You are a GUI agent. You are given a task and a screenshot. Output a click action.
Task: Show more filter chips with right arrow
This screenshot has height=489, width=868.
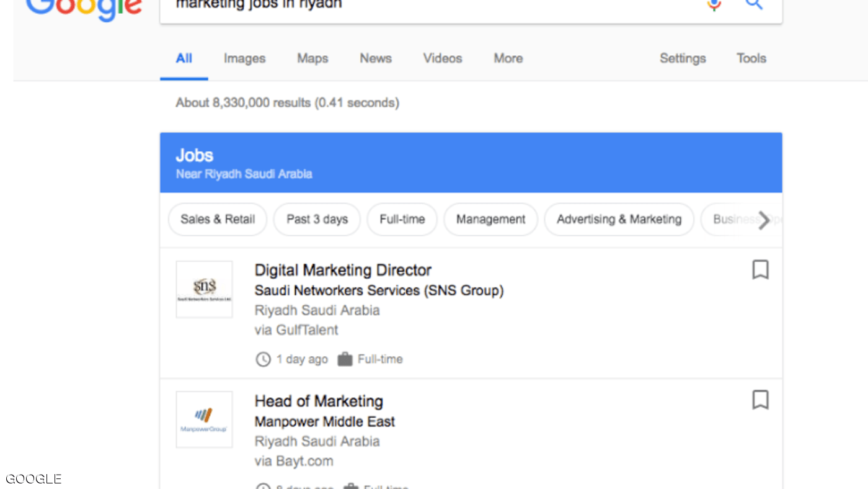764,220
